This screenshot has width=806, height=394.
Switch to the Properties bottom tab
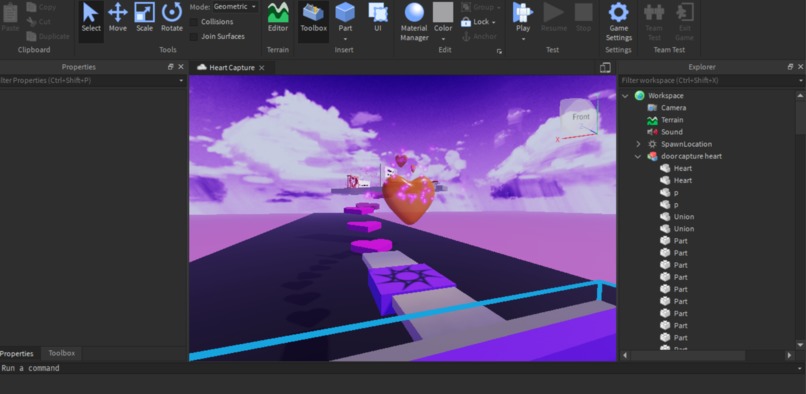(16, 353)
